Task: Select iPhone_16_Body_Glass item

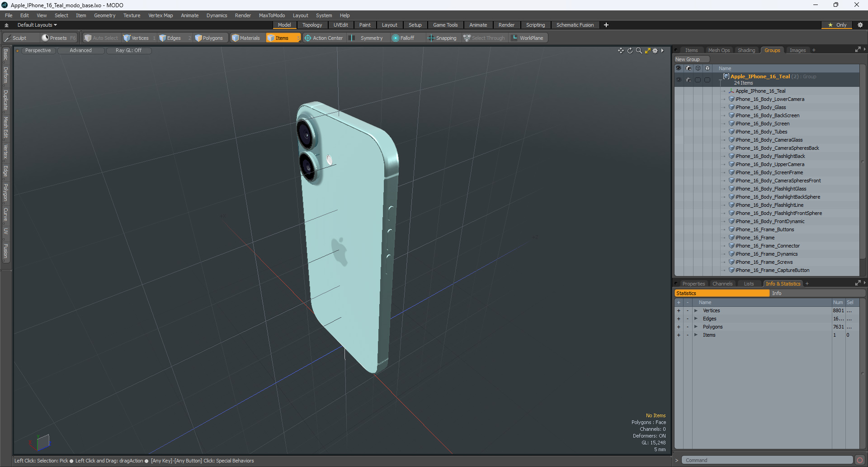Action: [x=760, y=107]
